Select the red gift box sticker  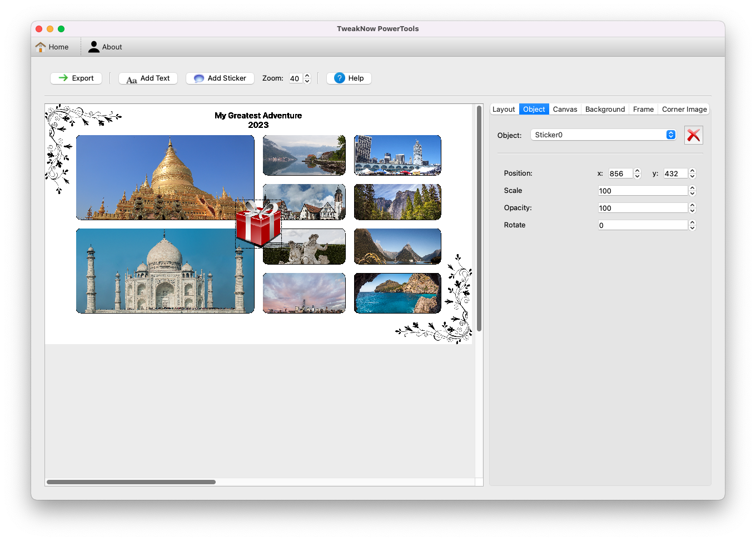(x=258, y=224)
